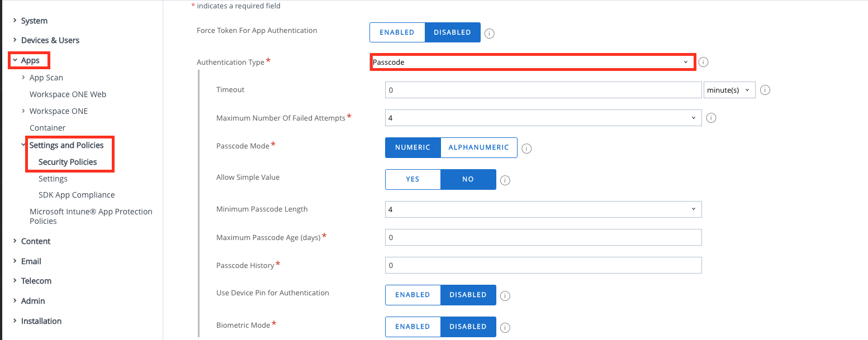Open Minimum Passcode Length dropdown

[x=543, y=209]
